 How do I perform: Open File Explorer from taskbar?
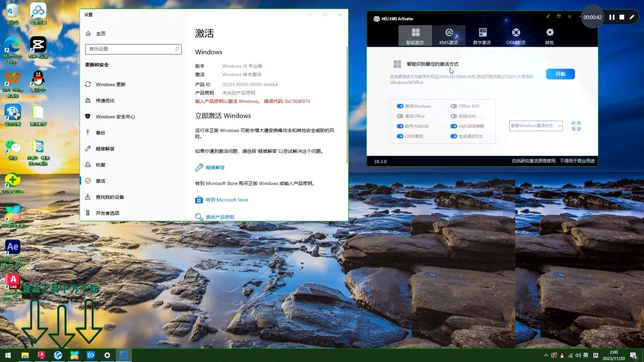click(x=25, y=355)
